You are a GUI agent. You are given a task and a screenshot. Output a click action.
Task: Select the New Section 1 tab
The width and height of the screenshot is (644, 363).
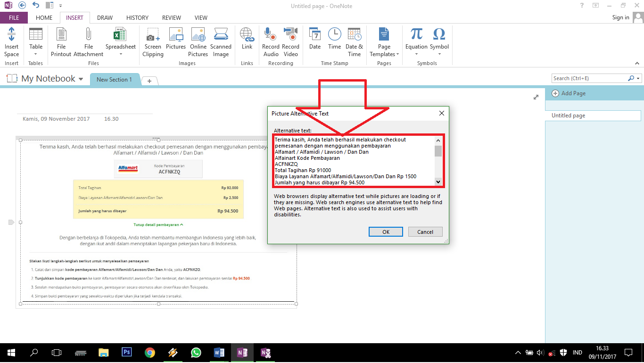pos(114,80)
